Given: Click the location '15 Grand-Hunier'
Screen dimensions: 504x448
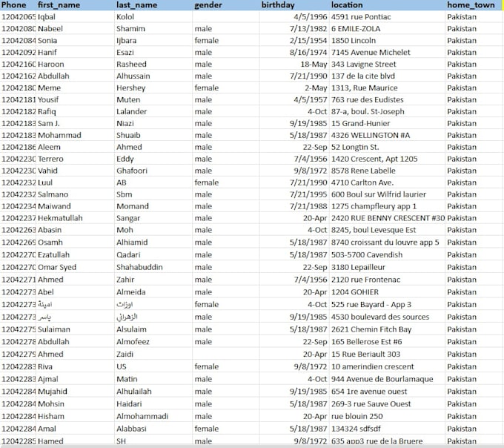Looking at the screenshot, I should (360, 124).
